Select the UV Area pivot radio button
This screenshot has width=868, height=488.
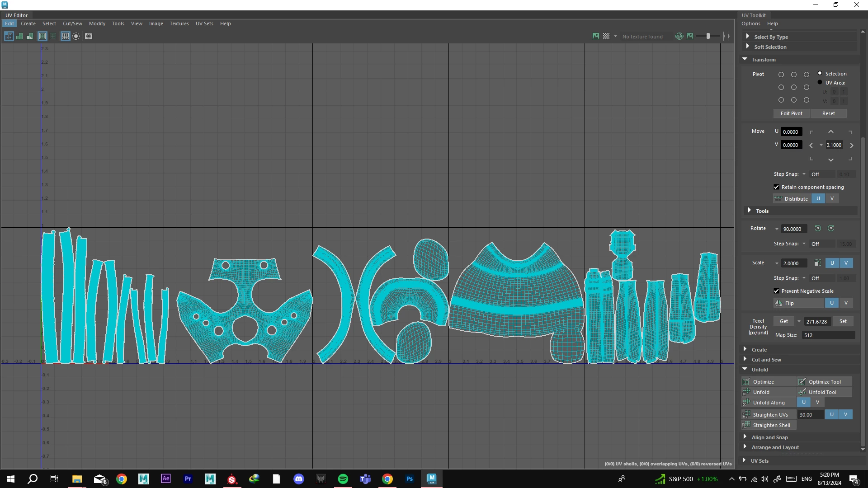coord(820,83)
